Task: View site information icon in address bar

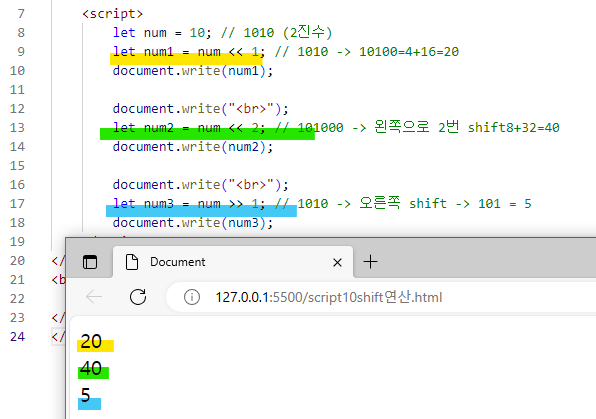Action: 192,297
